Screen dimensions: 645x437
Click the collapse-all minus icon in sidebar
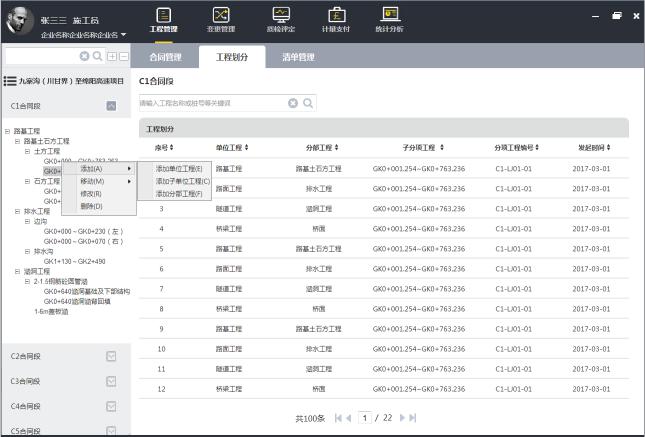point(124,56)
